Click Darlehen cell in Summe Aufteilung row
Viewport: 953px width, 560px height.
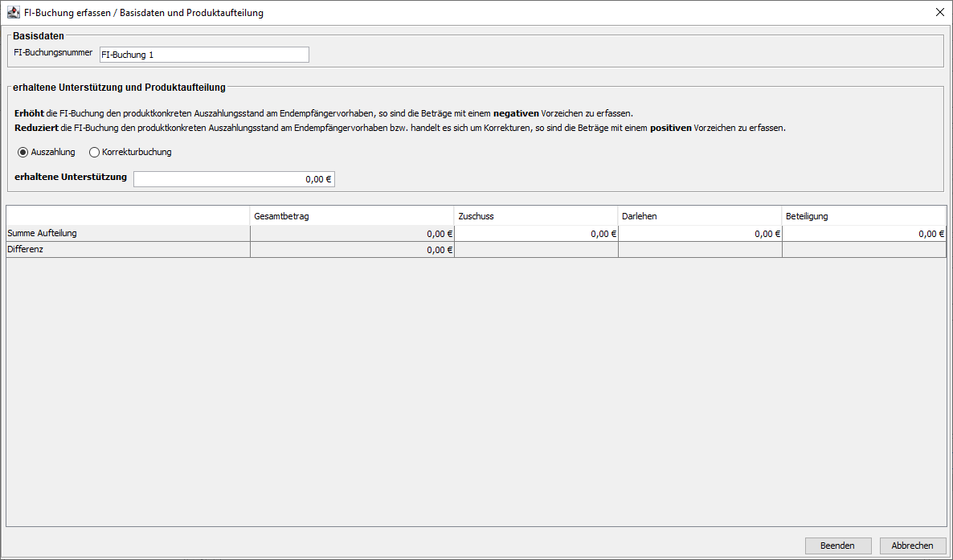[700, 234]
